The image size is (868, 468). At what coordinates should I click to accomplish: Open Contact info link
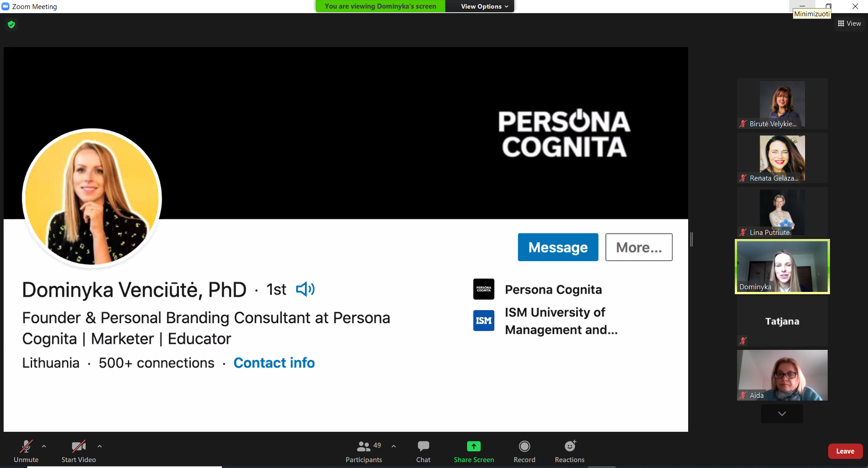click(274, 363)
